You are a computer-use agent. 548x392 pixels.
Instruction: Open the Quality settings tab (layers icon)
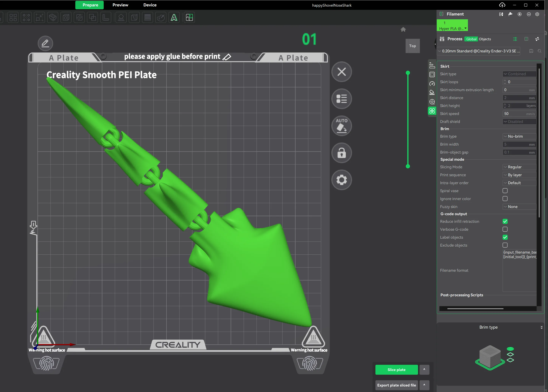tap(432, 65)
